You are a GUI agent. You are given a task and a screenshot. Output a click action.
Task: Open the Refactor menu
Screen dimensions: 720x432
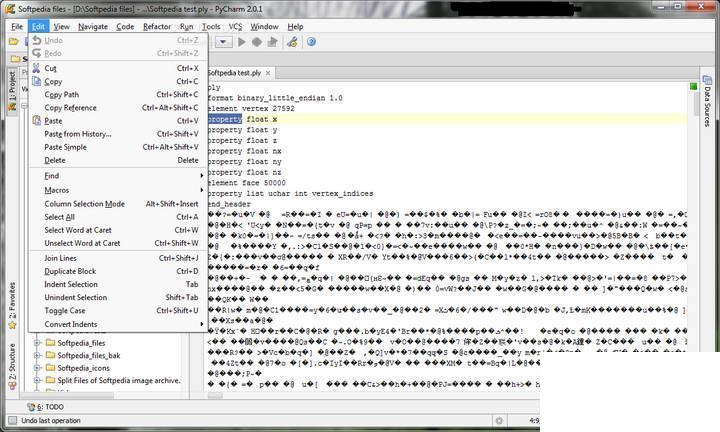coord(157,27)
